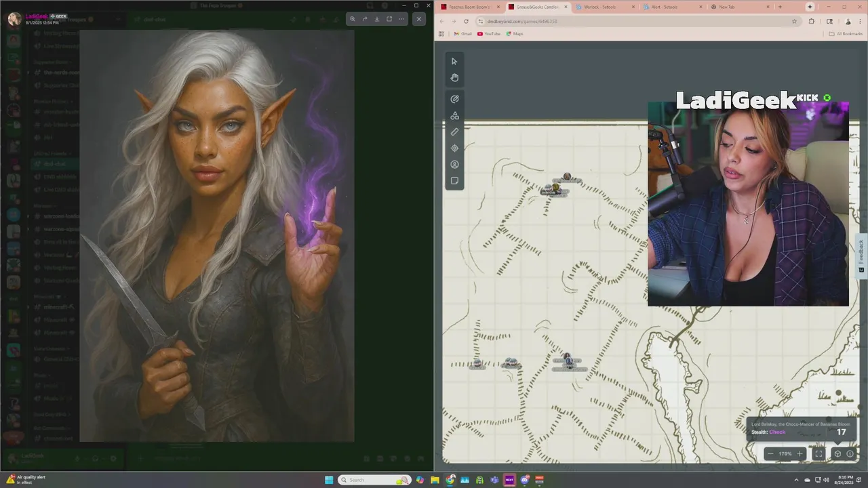Select the draw tool in map toolbar
Viewport: 868px width, 488px height.
click(454, 99)
